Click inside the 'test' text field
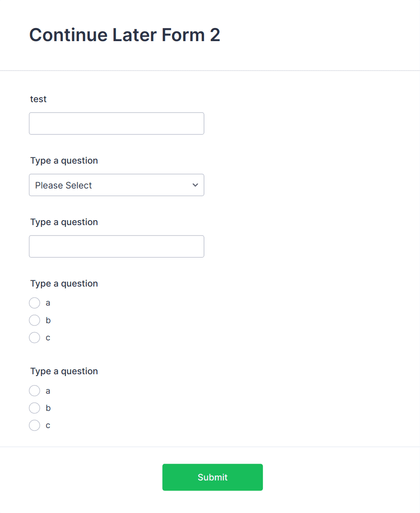This screenshot has height=513, width=420. click(x=117, y=123)
